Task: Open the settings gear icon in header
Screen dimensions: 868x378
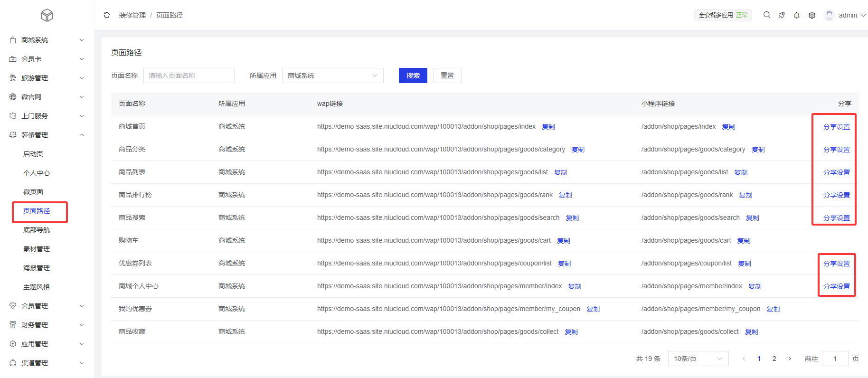Action: [812, 15]
